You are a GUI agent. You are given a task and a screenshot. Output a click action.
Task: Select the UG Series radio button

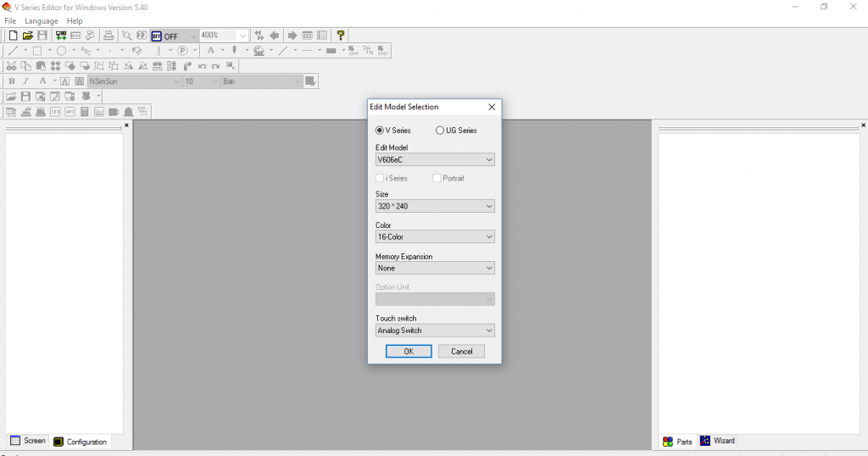[440, 131]
